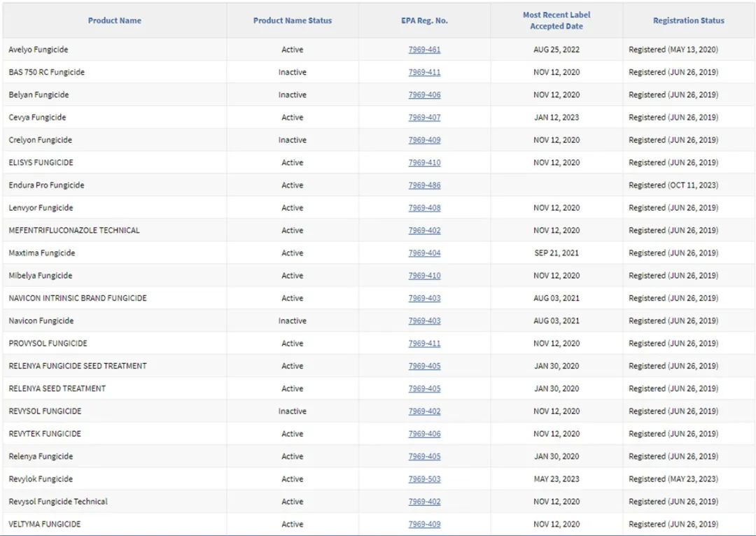The image size is (756, 536).
Task: Open EPA link for ELISYS FUNGICIDE
Action: pos(424,163)
